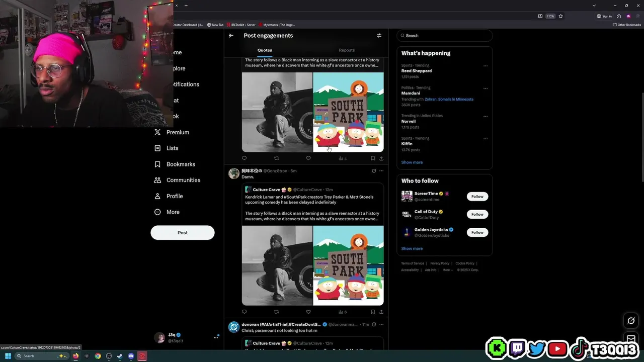Click the Windows taskbar search box
Screen dimensions: 644x362
42,356
